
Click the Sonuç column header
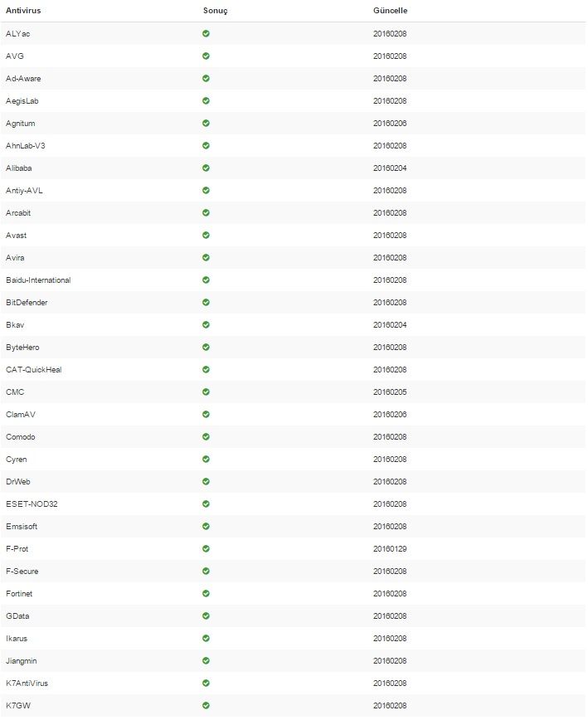(216, 11)
